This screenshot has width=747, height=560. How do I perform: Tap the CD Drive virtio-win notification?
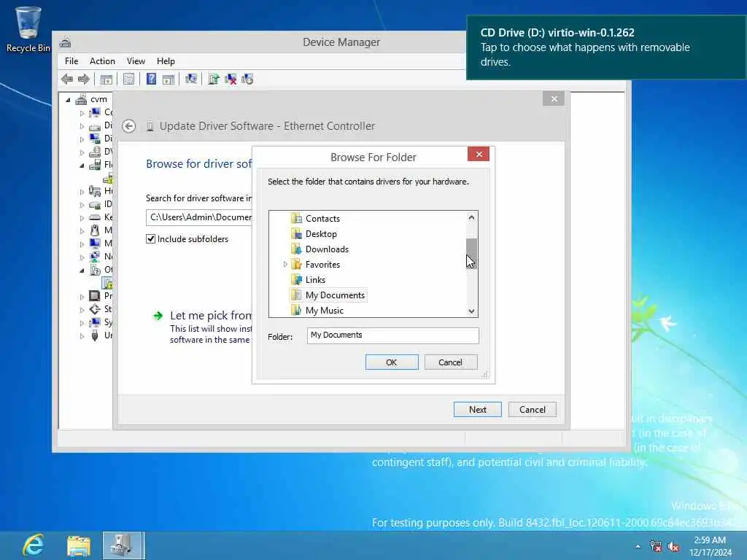click(606, 47)
